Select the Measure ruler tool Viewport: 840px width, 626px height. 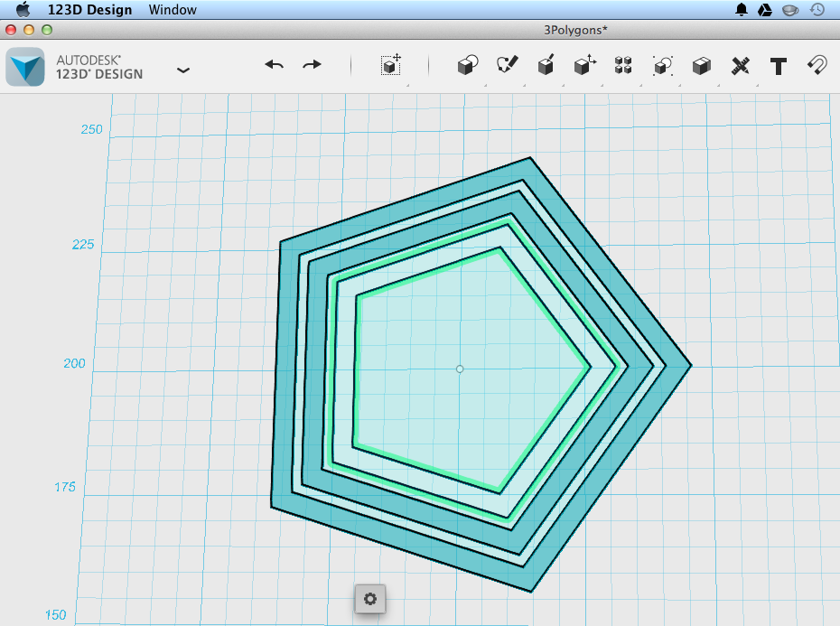point(741,66)
